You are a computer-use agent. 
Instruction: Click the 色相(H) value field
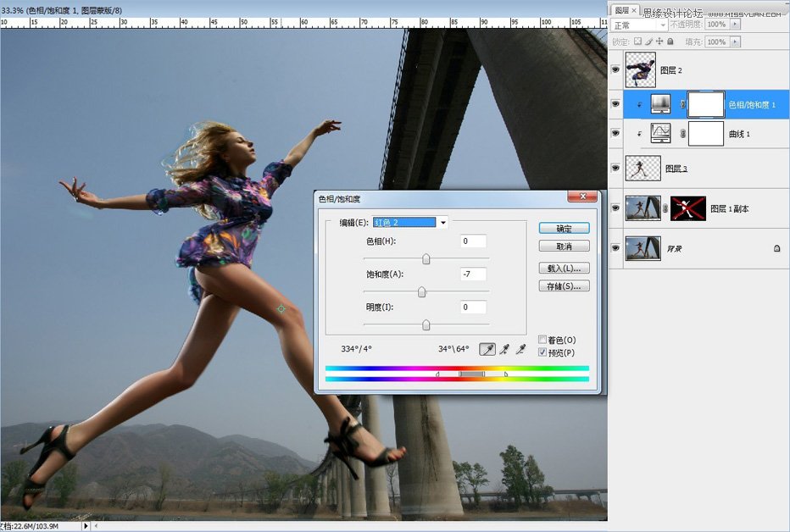473,241
